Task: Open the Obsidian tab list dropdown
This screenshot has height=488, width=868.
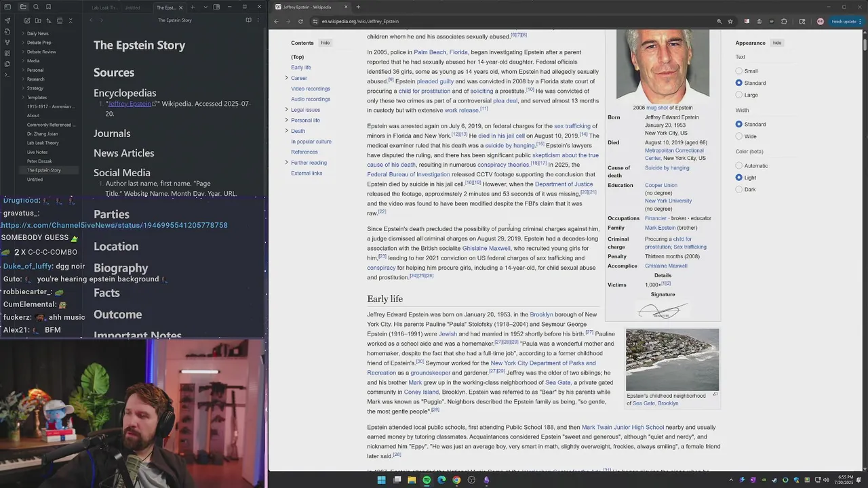Action: point(204,7)
